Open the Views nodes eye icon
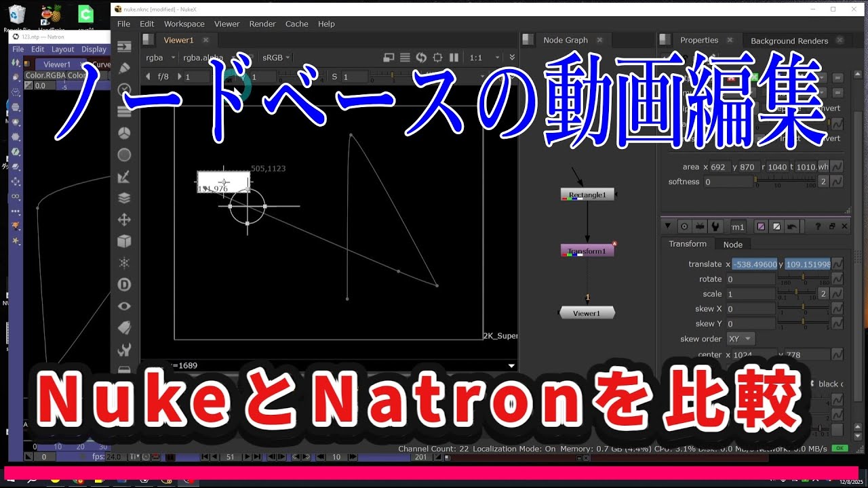This screenshot has width=868, height=488. (124, 306)
